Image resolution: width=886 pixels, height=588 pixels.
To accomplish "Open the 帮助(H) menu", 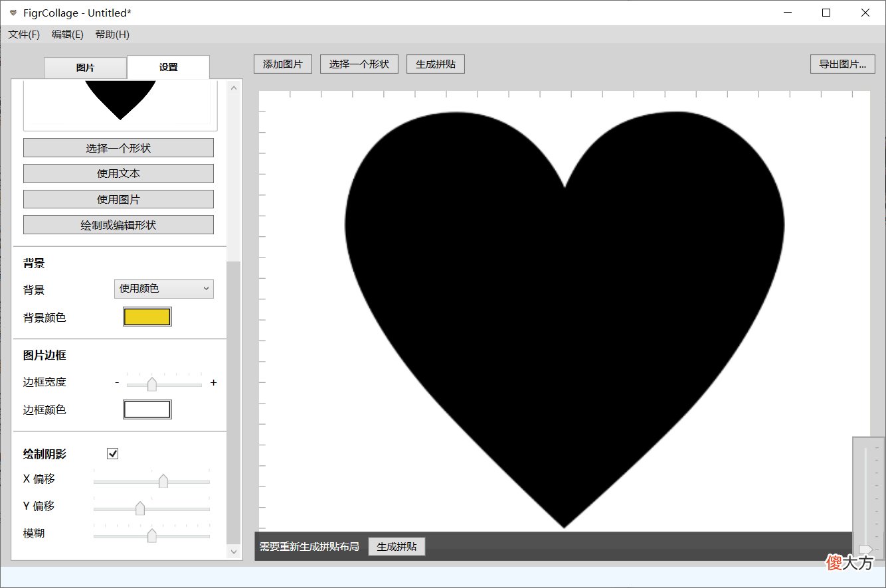I will [112, 35].
